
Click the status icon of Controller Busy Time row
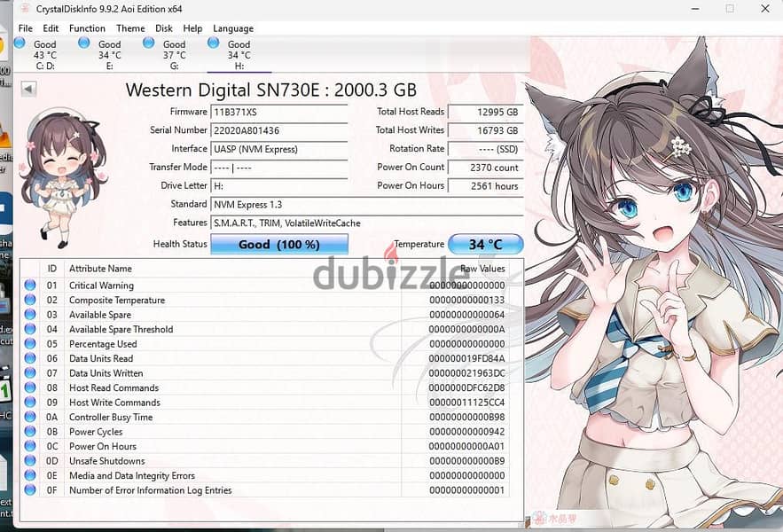click(x=30, y=417)
